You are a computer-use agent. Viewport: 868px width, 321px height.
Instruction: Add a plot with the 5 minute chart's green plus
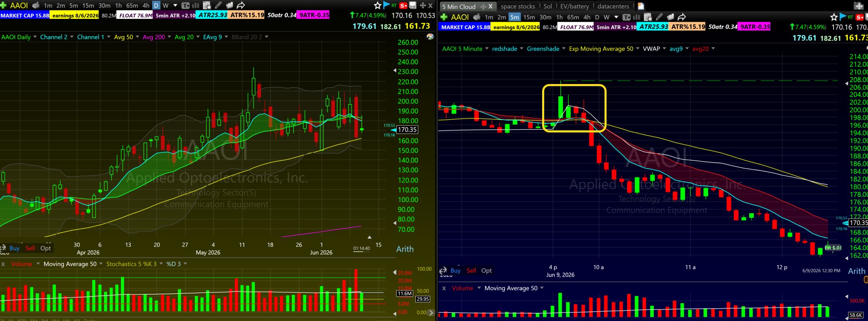[444, 17]
